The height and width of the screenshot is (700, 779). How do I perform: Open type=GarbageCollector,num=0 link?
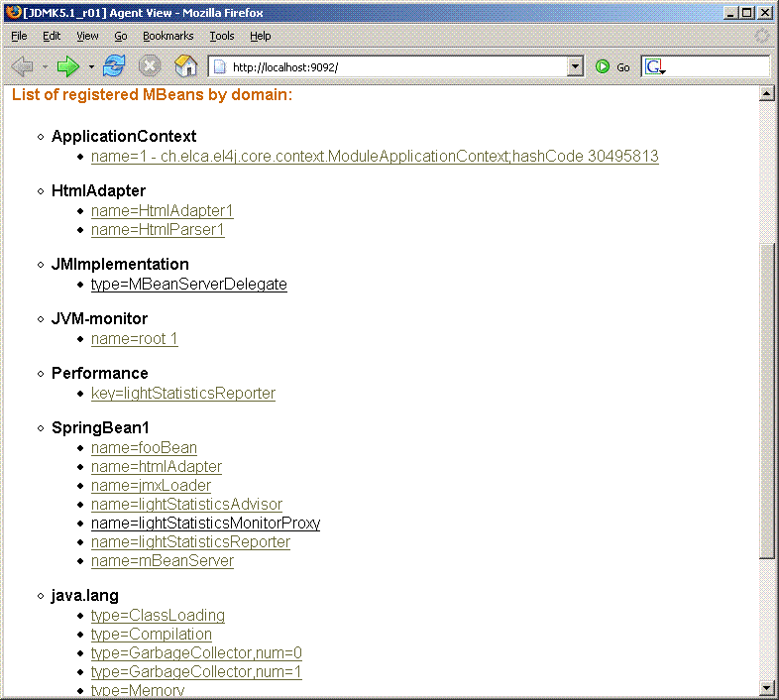196,653
